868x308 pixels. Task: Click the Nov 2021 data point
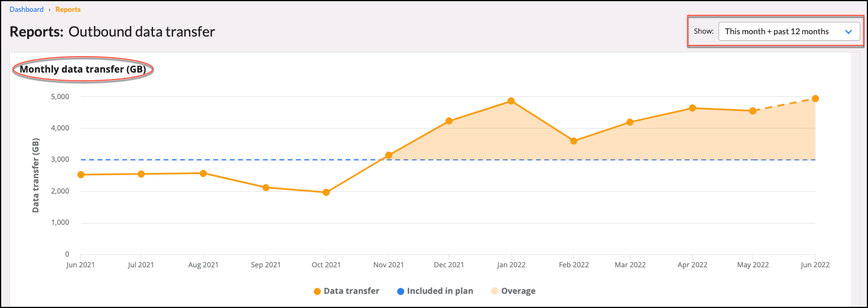coord(389,155)
